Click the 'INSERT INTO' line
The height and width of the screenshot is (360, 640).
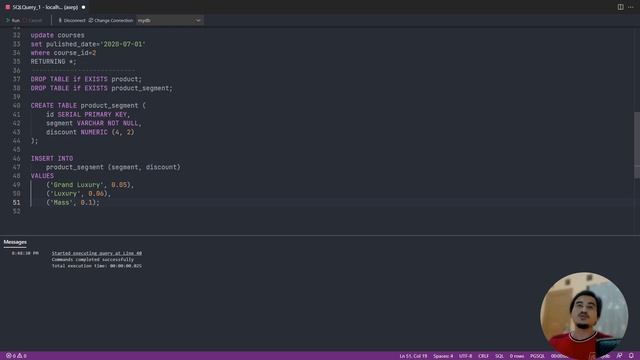[52, 158]
